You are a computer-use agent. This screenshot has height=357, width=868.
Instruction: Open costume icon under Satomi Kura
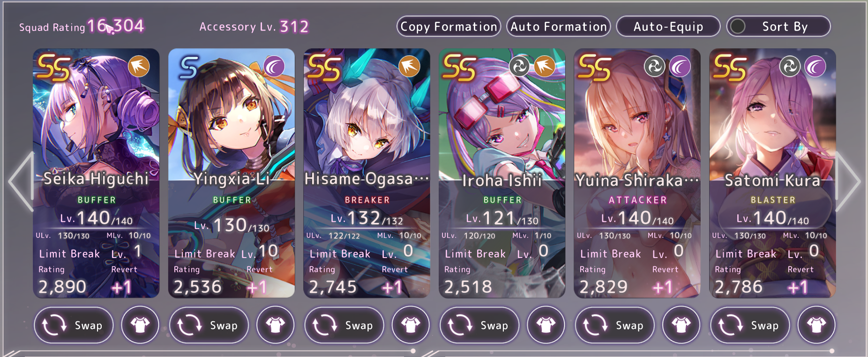pos(816,325)
